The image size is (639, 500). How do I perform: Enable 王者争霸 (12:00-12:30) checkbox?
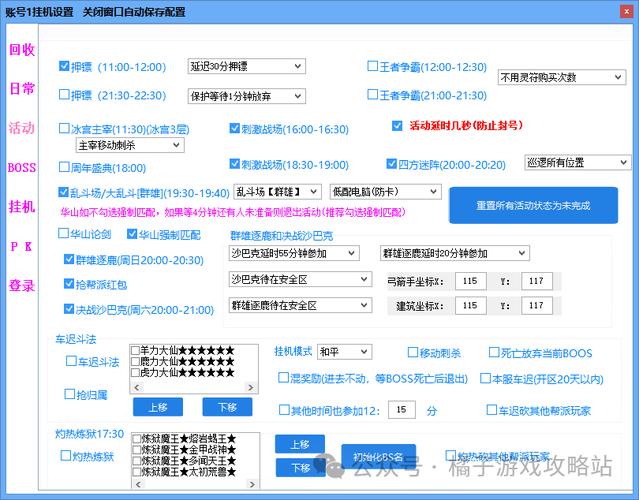[372, 67]
